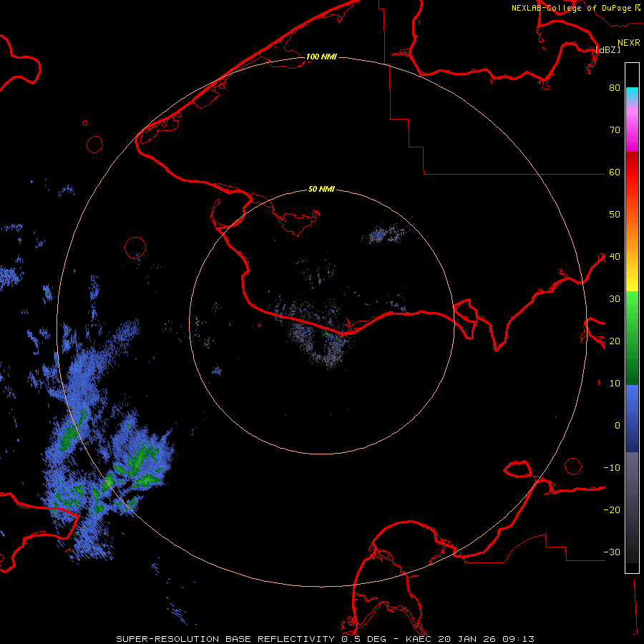Click the 50 value on the dBZ scale
644x644 pixels.
point(615,215)
